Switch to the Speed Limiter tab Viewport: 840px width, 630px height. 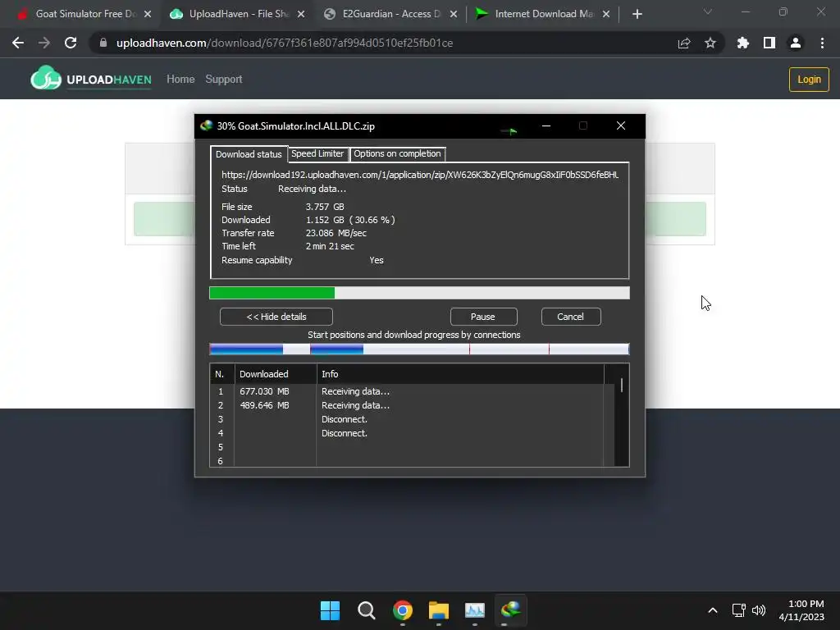point(317,153)
